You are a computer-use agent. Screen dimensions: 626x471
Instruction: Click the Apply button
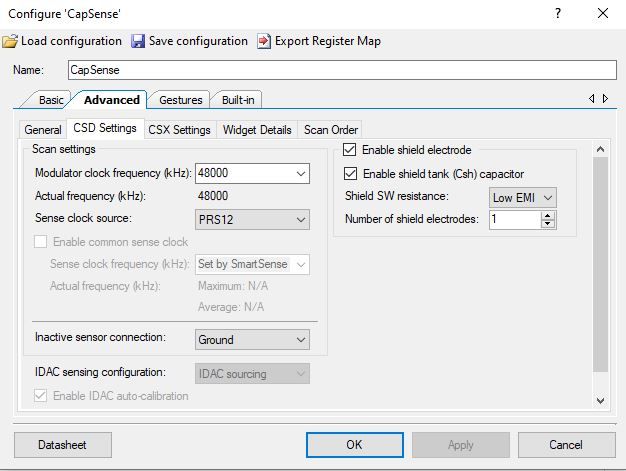click(461, 445)
